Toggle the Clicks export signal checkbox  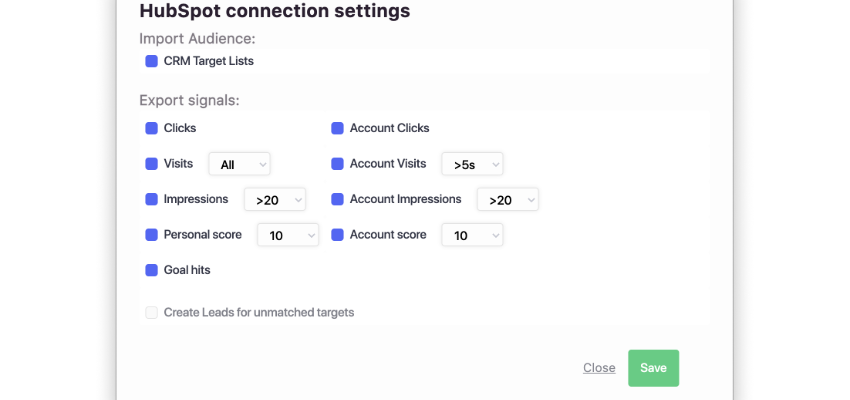pyautogui.click(x=152, y=128)
